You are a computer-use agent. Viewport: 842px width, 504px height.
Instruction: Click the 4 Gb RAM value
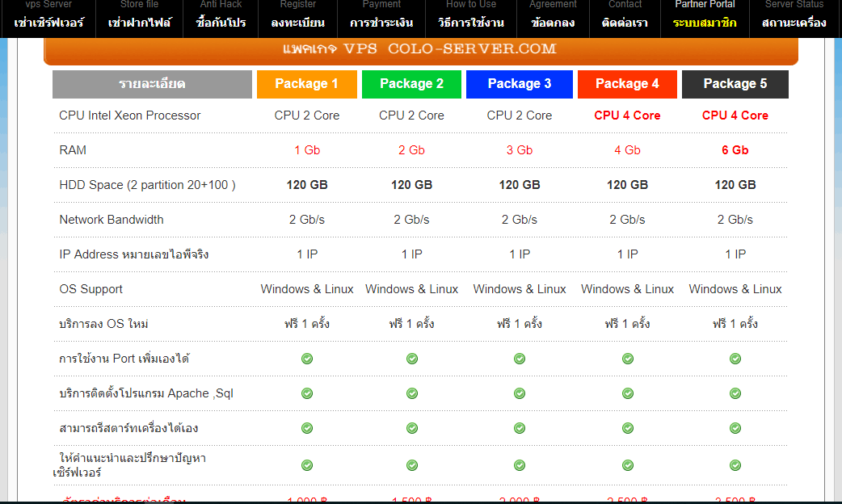pos(627,150)
